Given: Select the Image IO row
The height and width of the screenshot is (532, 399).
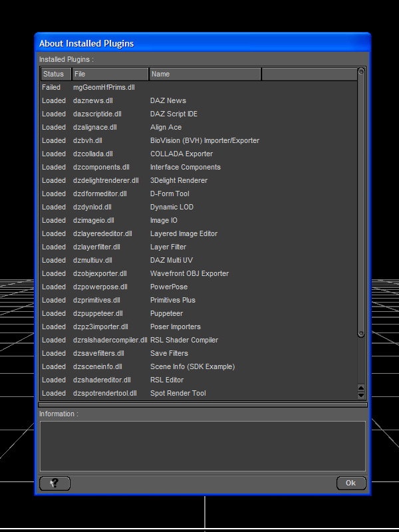Looking at the screenshot, I should (199, 220).
